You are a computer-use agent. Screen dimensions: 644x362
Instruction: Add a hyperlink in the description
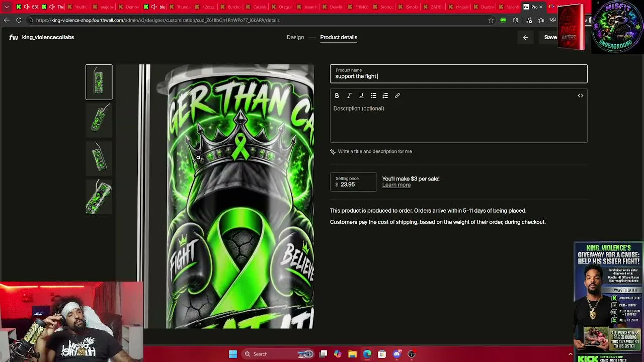tap(397, 96)
